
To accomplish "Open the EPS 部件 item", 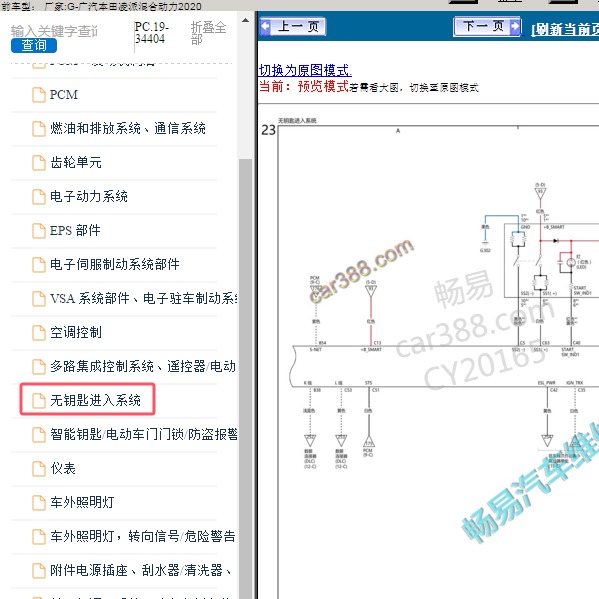I will click(75, 230).
